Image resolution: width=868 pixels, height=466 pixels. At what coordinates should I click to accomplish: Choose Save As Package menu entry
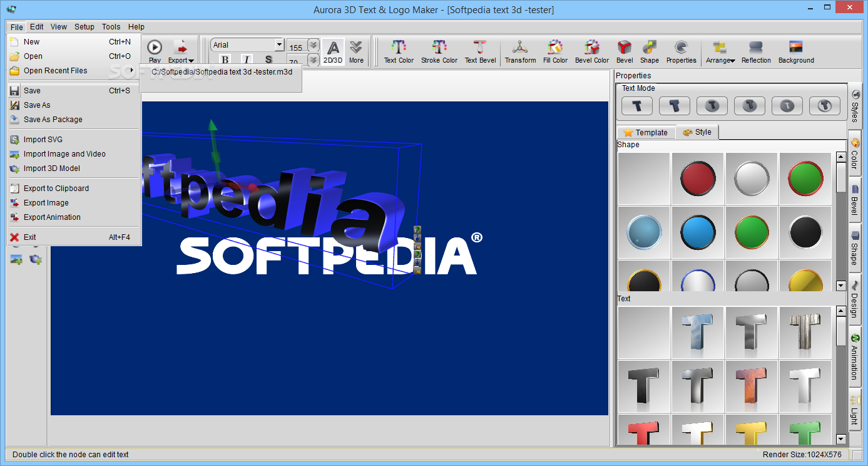coord(74,120)
